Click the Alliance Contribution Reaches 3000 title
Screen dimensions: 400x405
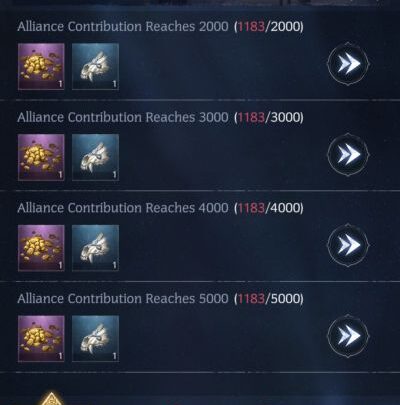[x=123, y=117]
